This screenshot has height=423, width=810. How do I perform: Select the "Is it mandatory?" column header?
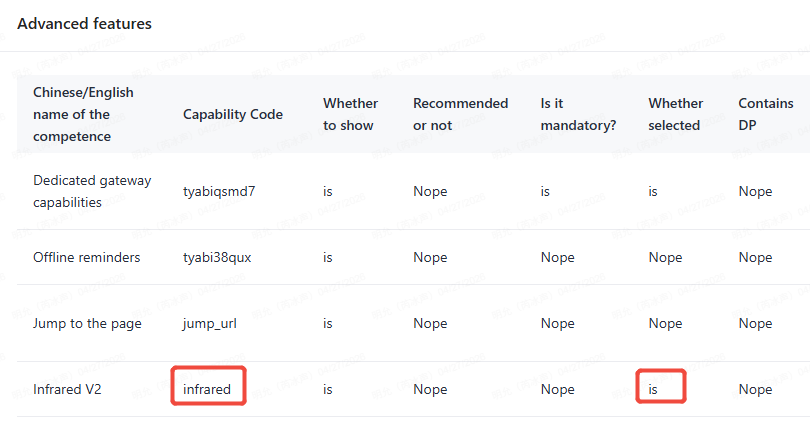[578, 114]
